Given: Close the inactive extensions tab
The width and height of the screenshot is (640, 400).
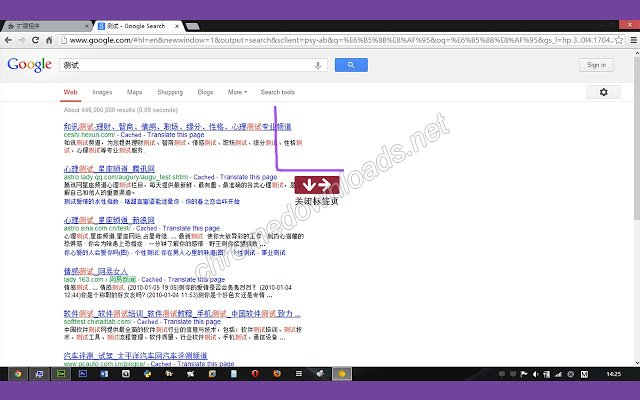Looking at the screenshot, I should coord(87,26).
